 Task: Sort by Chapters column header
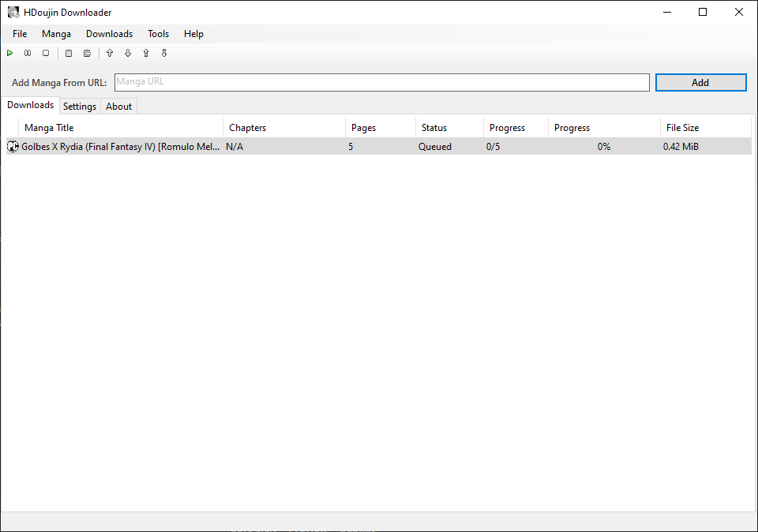pyautogui.click(x=284, y=128)
